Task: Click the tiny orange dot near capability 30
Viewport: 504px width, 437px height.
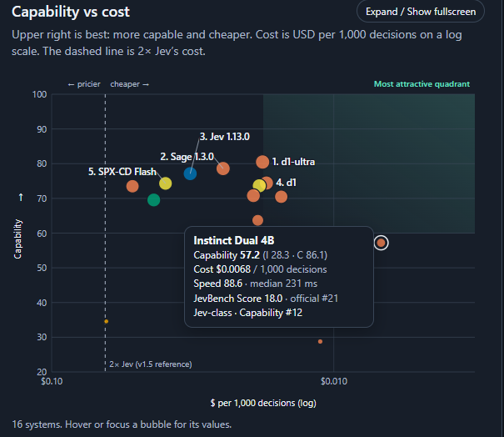Action: 320,341
